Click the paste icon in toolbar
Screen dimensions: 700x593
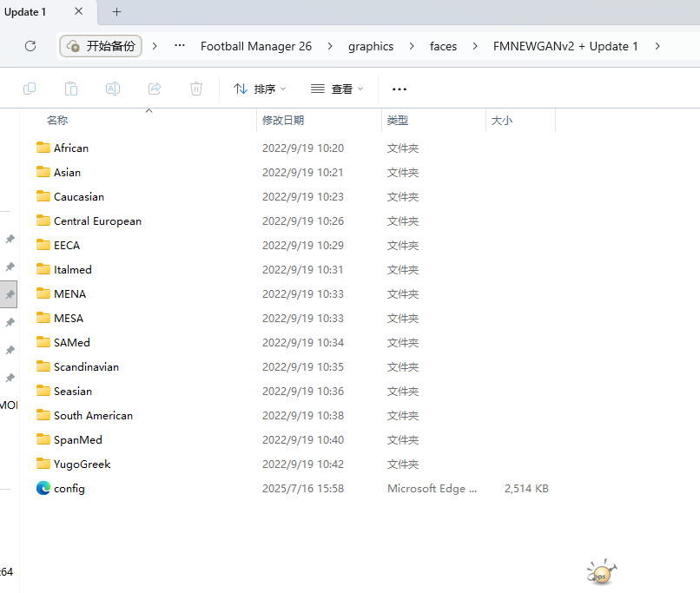click(71, 89)
